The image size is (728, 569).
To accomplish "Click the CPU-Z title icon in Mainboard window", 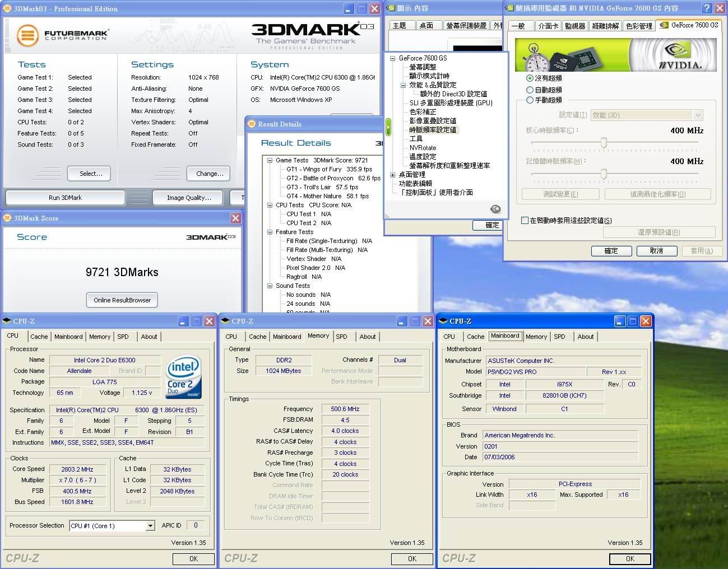I will click(443, 321).
